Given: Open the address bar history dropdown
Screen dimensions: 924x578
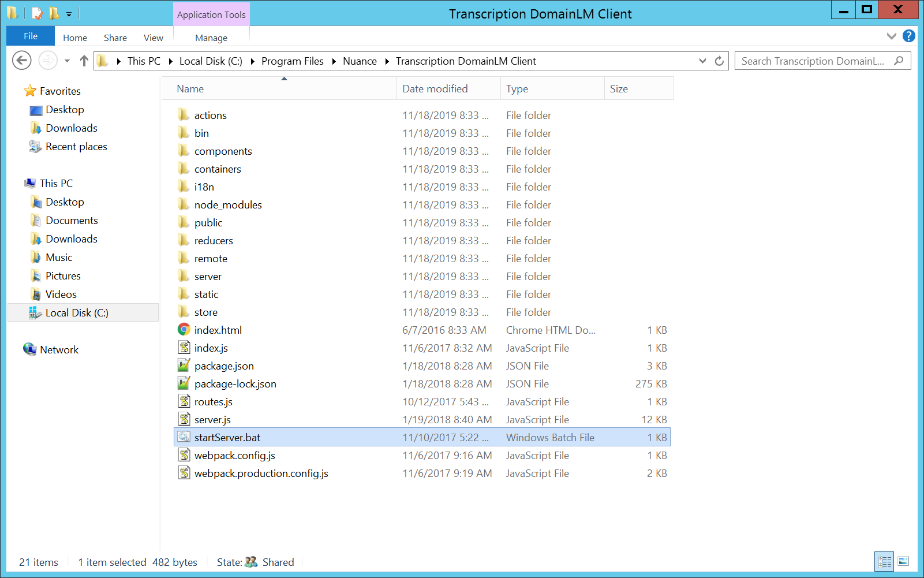Looking at the screenshot, I should click(702, 61).
